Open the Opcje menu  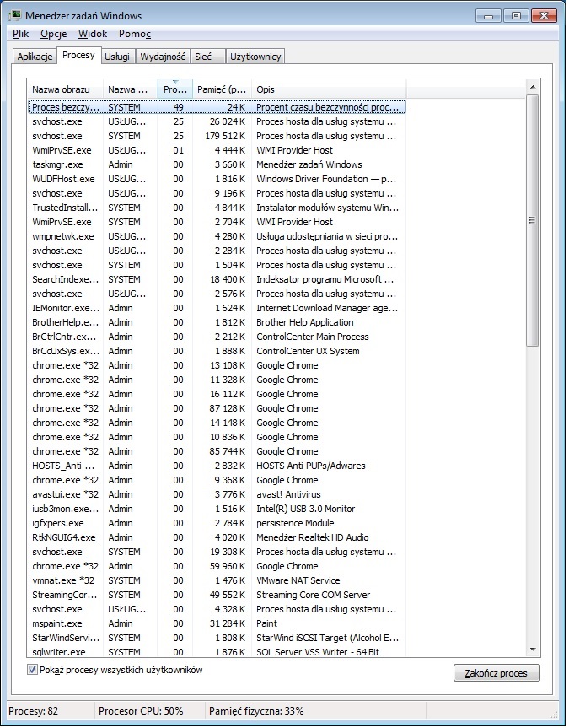tap(53, 34)
